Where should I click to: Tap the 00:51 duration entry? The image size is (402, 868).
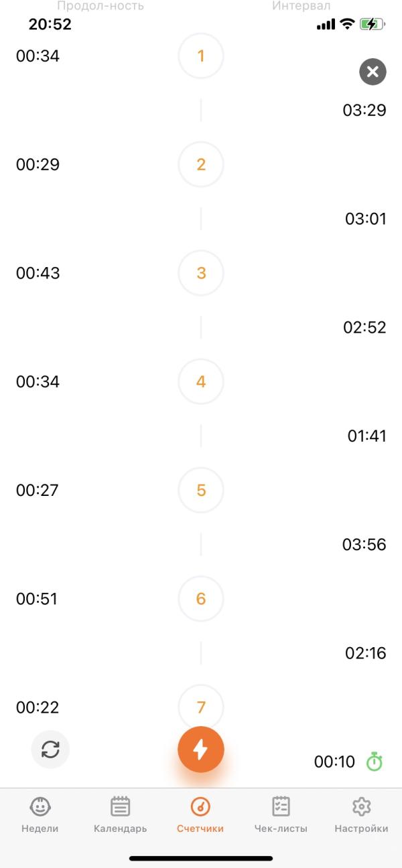(38, 598)
